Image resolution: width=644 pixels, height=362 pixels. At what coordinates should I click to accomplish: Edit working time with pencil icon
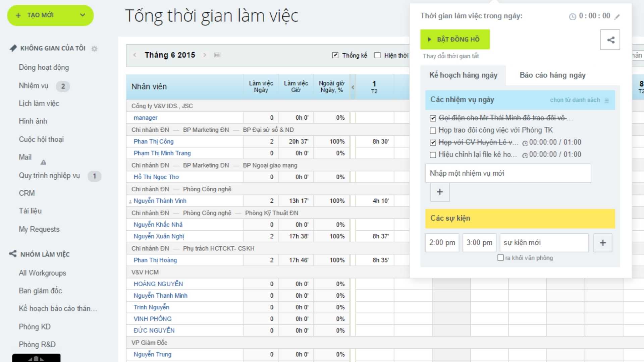[617, 17]
